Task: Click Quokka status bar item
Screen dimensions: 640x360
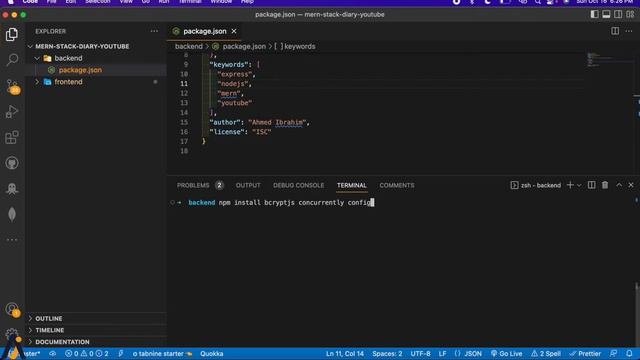Action: (x=211, y=353)
